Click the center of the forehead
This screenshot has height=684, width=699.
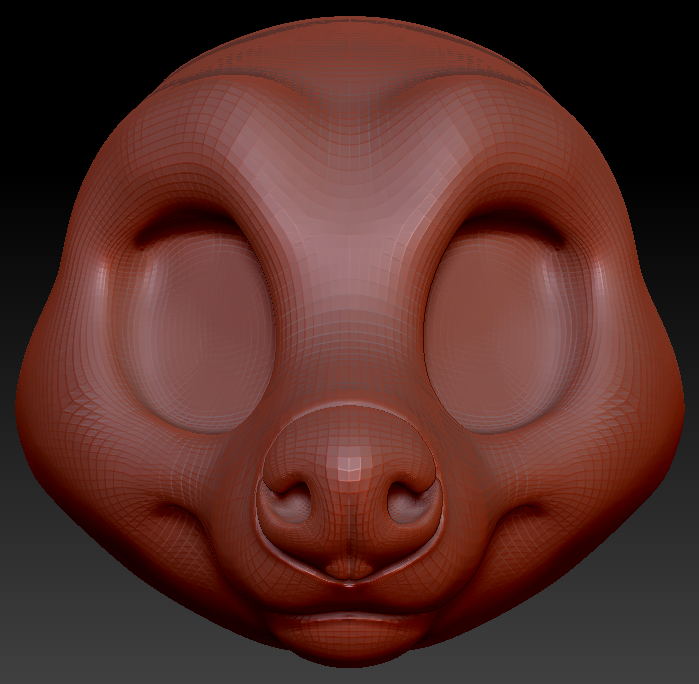click(x=348, y=170)
